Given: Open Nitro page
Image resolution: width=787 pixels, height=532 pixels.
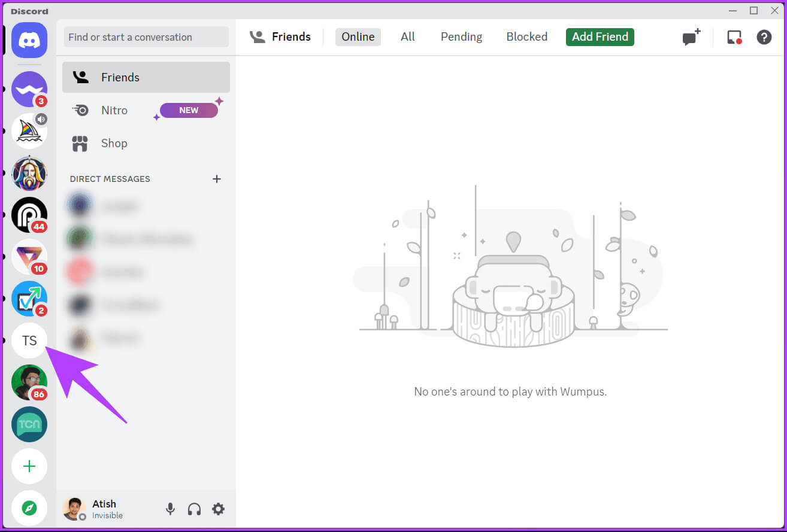Looking at the screenshot, I should click(146, 110).
